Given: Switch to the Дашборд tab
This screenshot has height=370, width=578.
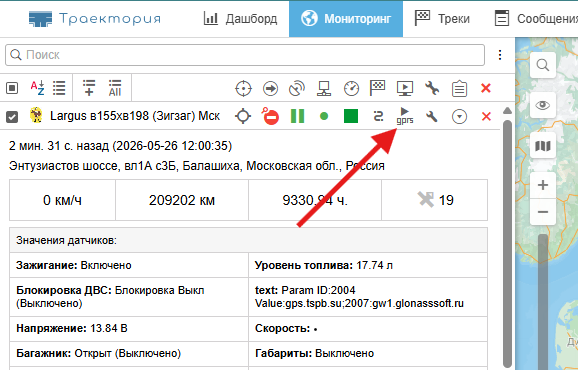Looking at the screenshot, I should coord(240,18).
